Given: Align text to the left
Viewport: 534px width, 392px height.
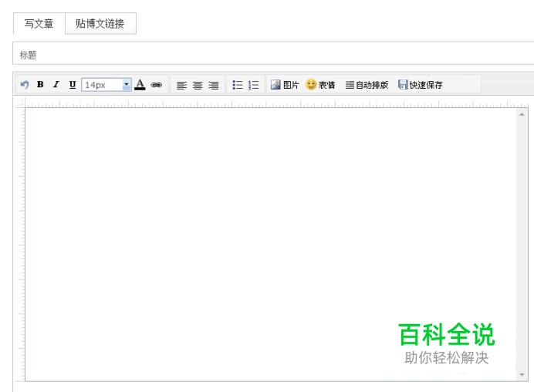Looking at the screenshot, I should click(181, 85).
